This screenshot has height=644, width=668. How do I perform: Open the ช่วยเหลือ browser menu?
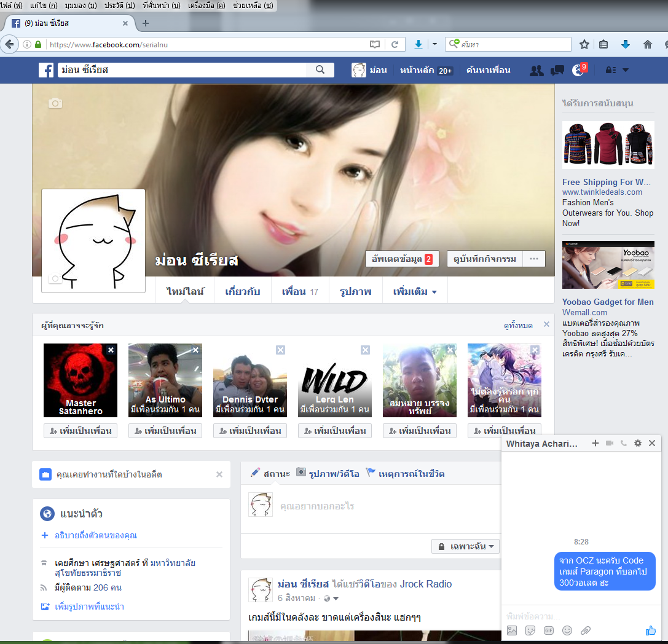[x=253, y=6]
